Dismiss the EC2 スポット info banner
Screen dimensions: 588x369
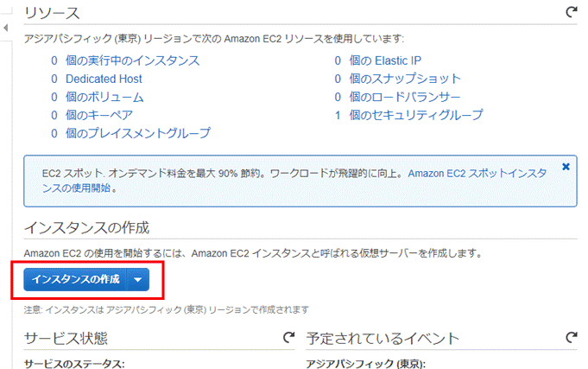[566, 167]
